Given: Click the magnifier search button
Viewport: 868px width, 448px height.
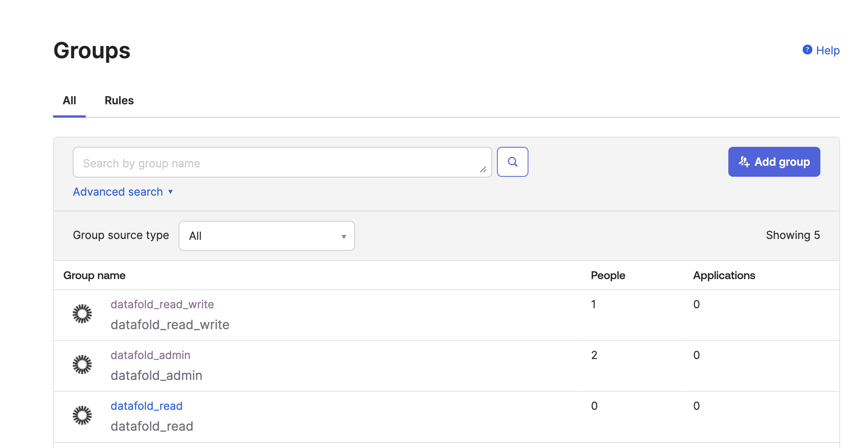Looking at the screenshot, I should pyautogui.click(x=512, y=162).
